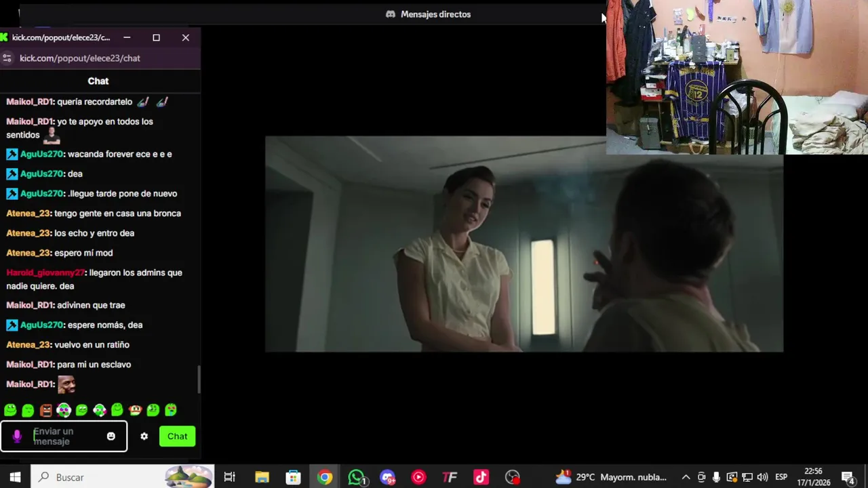Click the shared movie stream in Discord
The height and width of the screenshot is (488, 868).
point(524,244)
